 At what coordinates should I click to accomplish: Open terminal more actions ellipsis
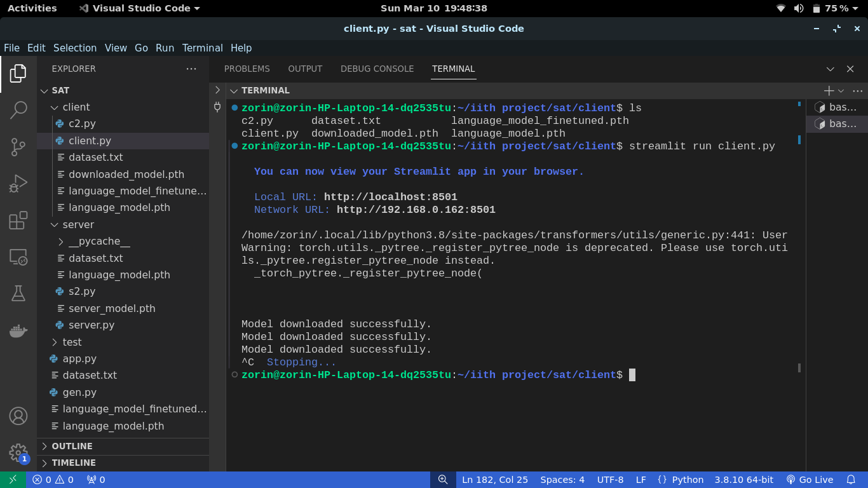coord(857,91)
